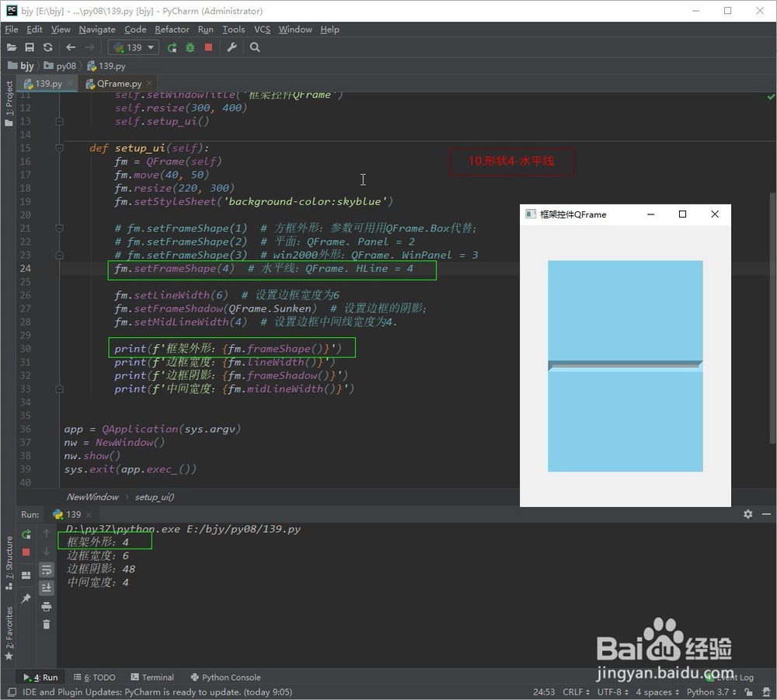The image size is (777, 700).
Task: Open the 4 spaces indent selector
Action: tap(657, 692)
